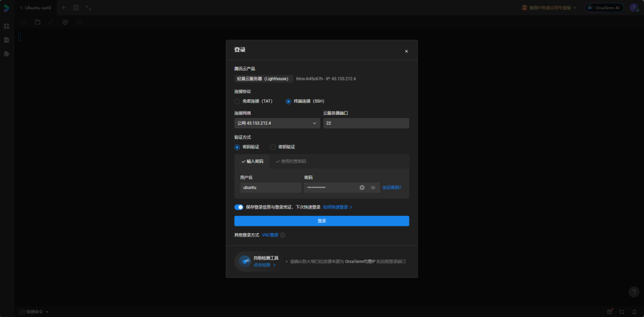
Task: Show the password using the eye icon
Action: 373,188
